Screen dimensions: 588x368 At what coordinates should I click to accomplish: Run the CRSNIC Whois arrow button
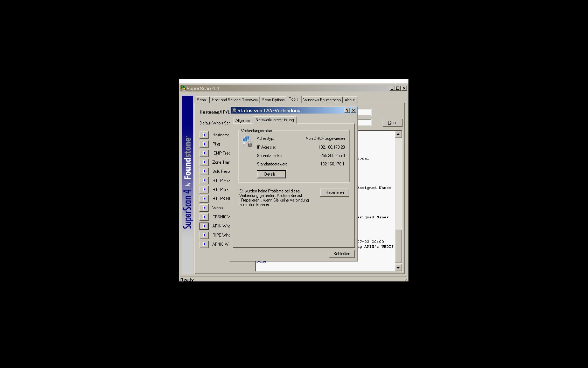(204, 217)
